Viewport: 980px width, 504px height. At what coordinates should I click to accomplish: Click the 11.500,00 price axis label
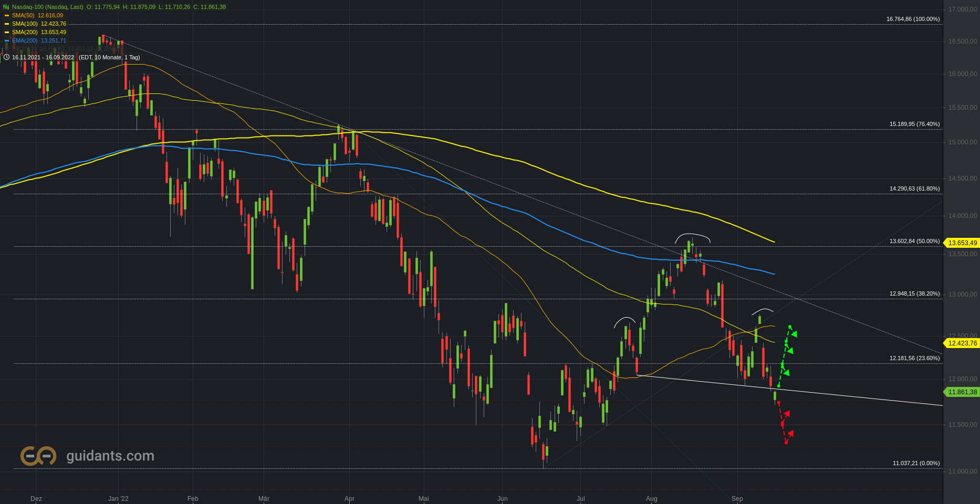963,425
